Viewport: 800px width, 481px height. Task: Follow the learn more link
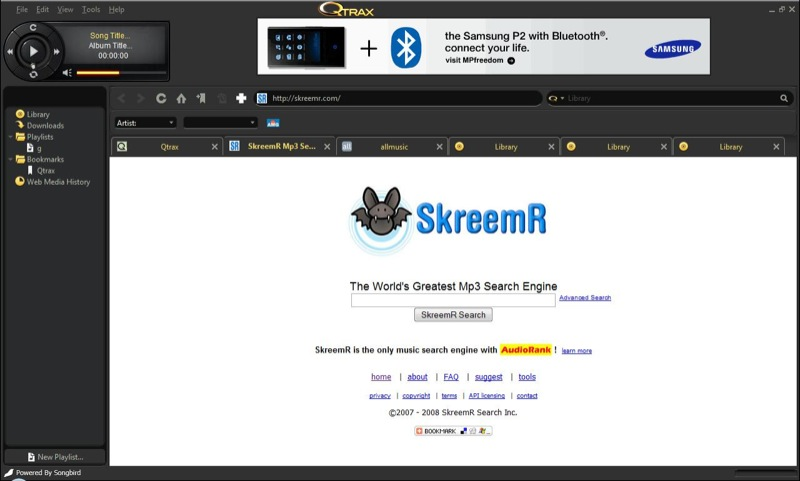(577, 350)
